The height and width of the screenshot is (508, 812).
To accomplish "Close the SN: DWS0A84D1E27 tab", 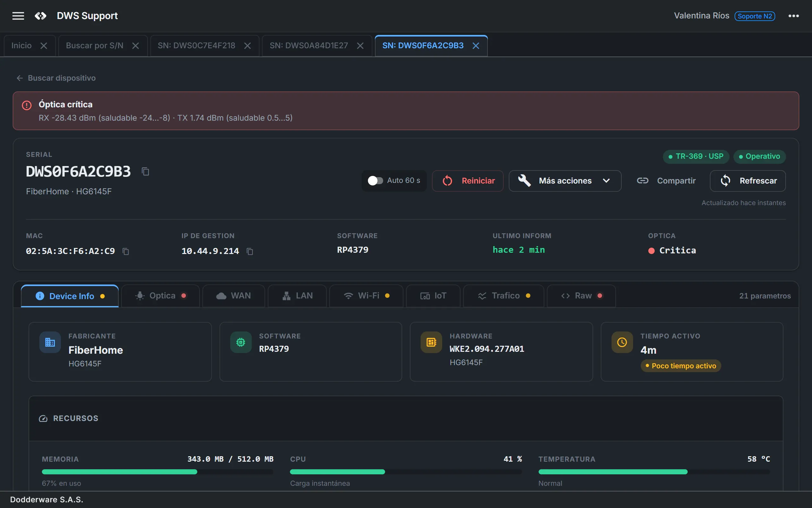I will pos(360,46).
